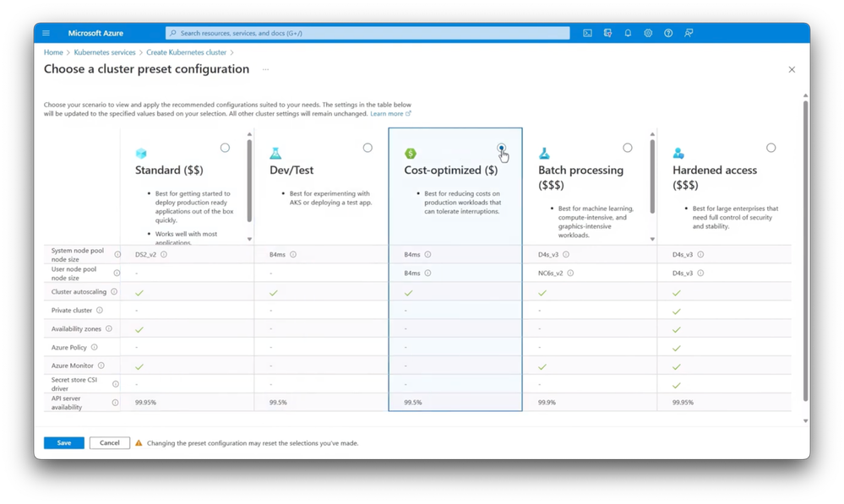Viewport: 844px width, 504px height.
Task: Show info for System node pool node size
Action: (117, 254)
